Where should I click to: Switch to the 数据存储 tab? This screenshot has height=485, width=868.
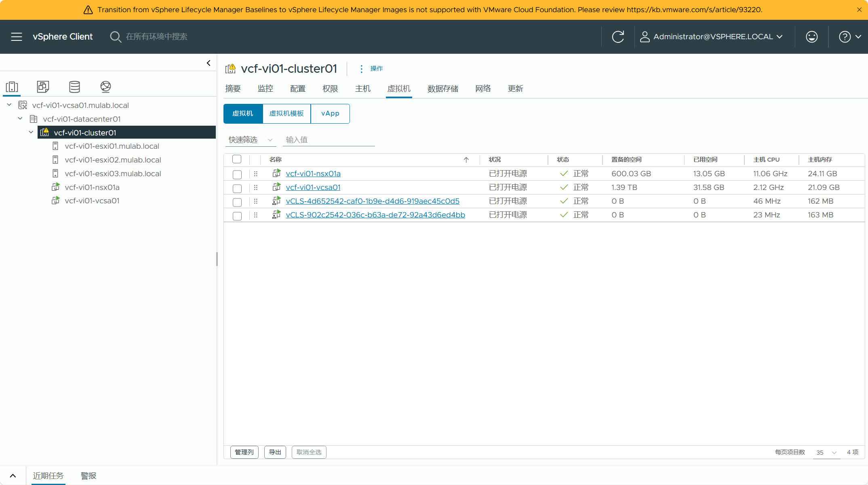tap(443, 89)
